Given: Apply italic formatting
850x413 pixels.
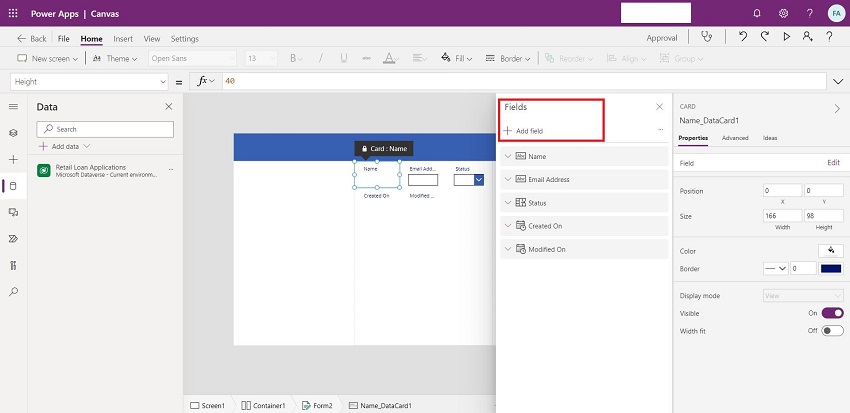Looking at the screenshot, I should click(320, 59).
